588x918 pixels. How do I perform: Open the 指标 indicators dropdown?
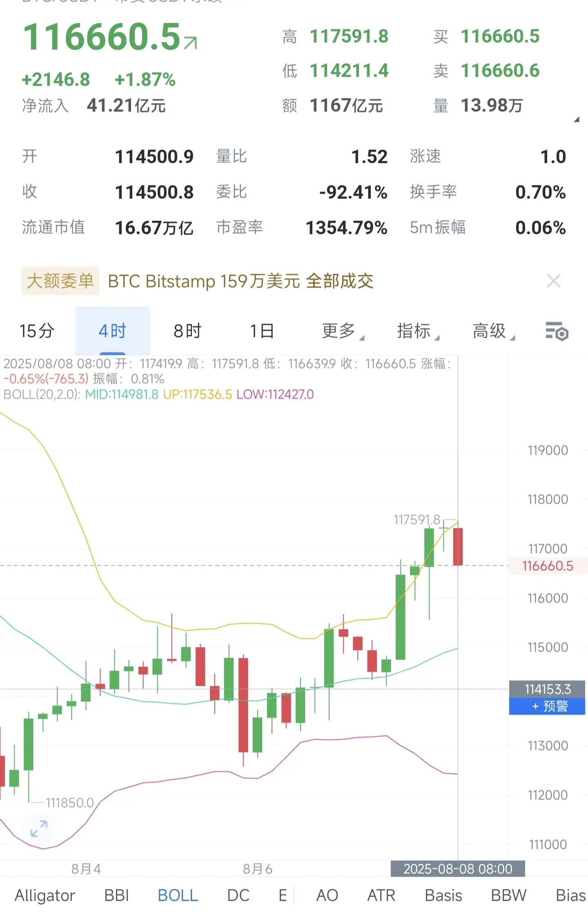[x=418, y=331]
